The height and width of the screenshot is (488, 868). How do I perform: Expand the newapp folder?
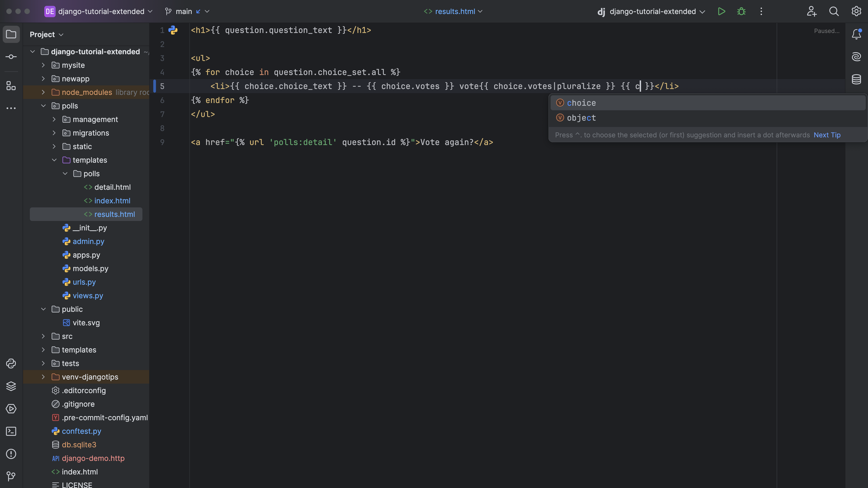pos(43,78)
